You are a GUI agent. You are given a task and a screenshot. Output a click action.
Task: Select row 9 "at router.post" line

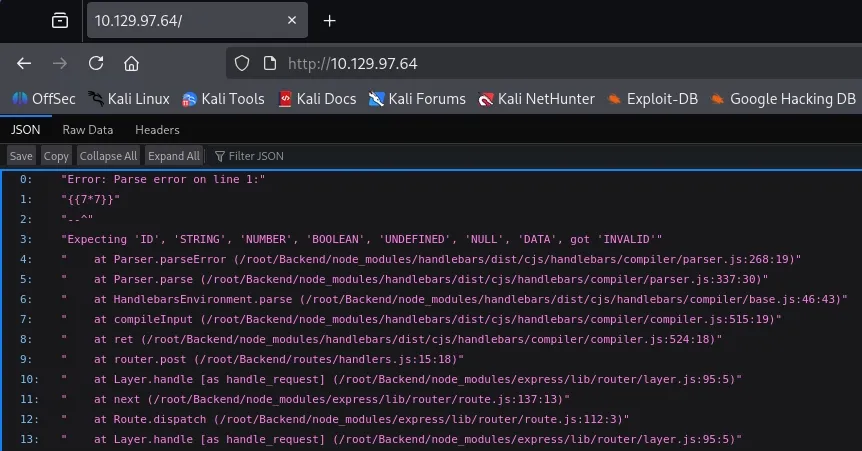point(263,359)
